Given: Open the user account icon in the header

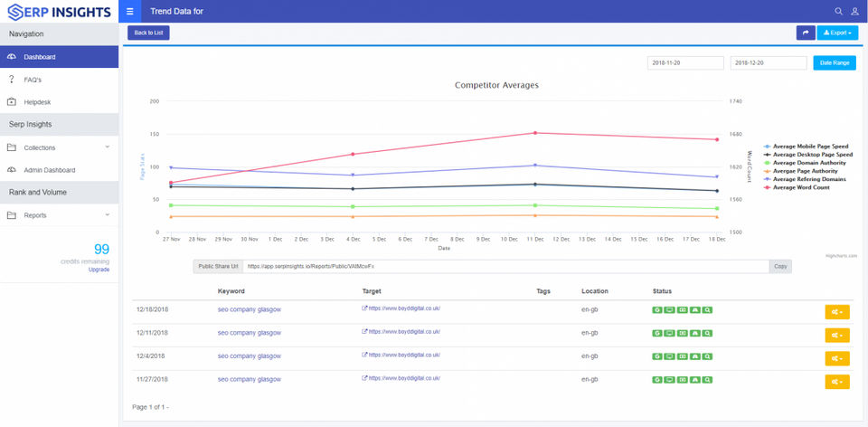Looking at the screenshot, I should tap(854, 11).
